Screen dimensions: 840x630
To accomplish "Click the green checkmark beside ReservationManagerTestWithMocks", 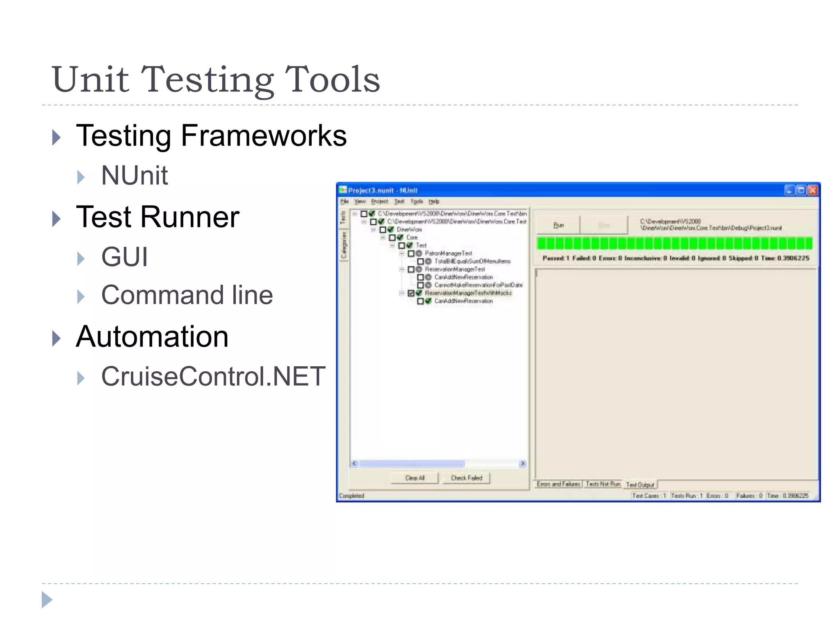I will [x=419, y=293].
